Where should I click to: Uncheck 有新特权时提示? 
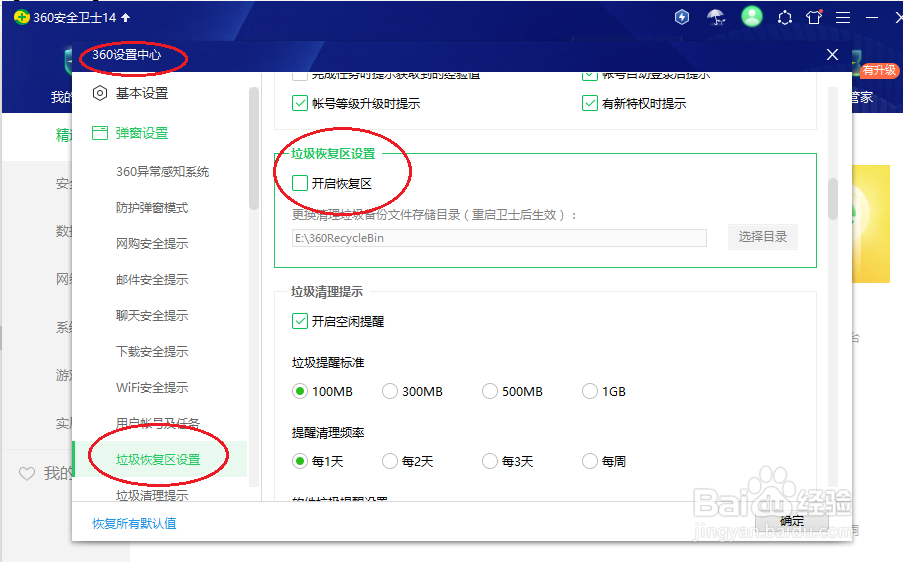[x=589, y=104]
